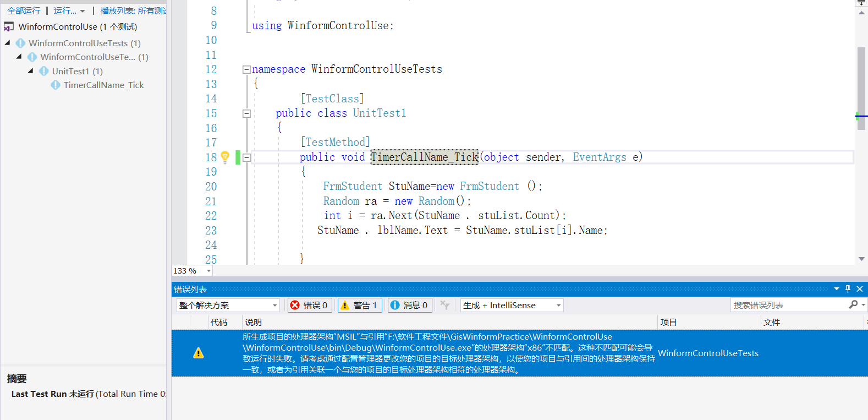Click the 'Last Test Run' summary text
This screenshot has height=420, width=868.
[39, 394]
